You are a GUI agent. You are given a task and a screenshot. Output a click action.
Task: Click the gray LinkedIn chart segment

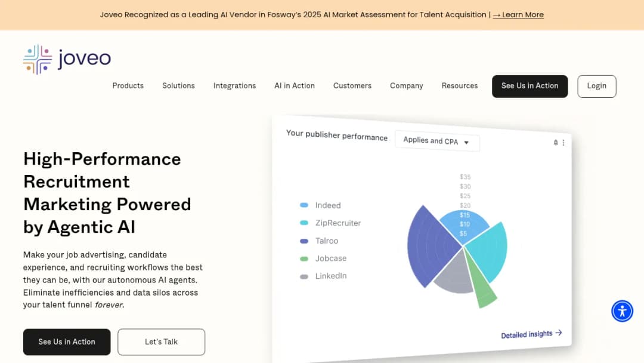pyautogui.click(x=456, y=275)
